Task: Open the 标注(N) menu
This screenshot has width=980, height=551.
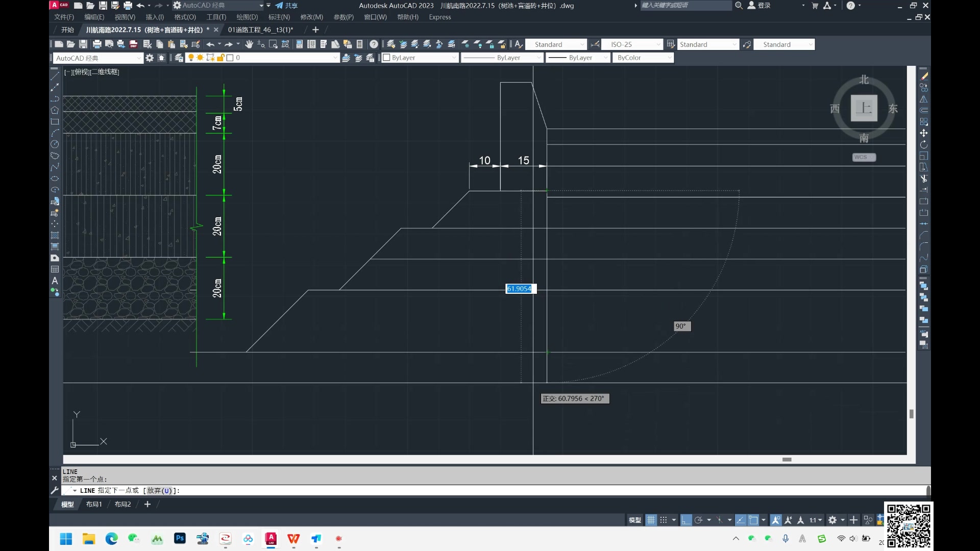Action: [279, 17]
